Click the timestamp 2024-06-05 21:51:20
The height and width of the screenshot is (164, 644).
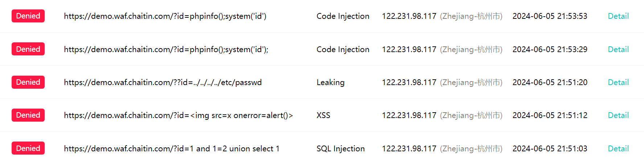coord(550,83)
